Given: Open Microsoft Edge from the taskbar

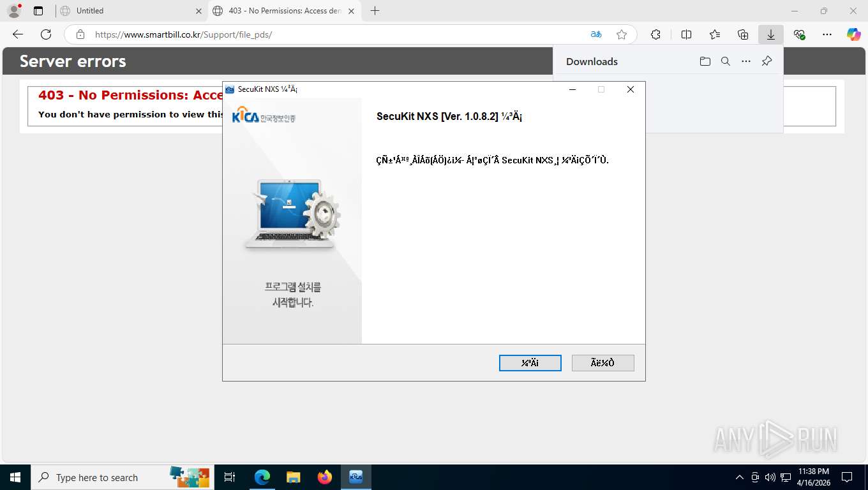Looking at the screenshot, I should [x=262, y=477].
